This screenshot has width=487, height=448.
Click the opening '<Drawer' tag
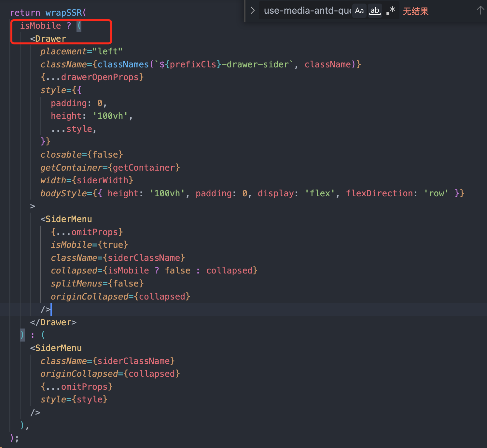tap(48, 39)
